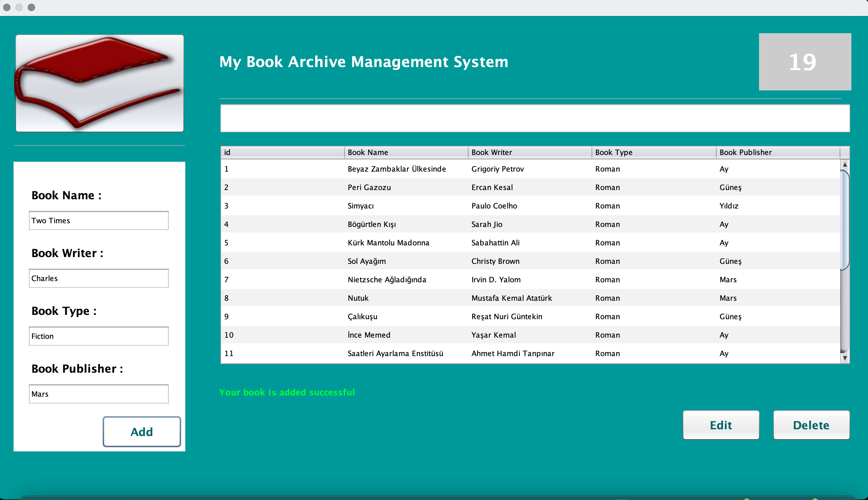Click the Book Writer field containing Charles

pyautogui.click(x=98, y=278)
